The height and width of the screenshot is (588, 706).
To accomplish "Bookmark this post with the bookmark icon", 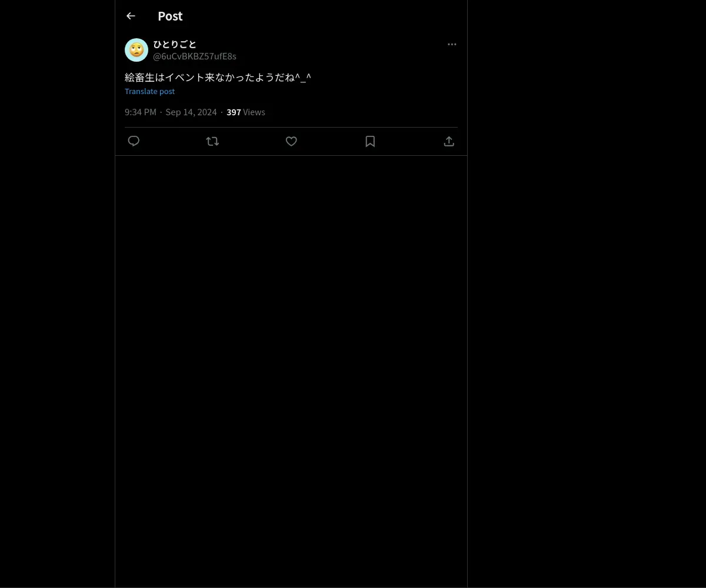I will [370, 141].
